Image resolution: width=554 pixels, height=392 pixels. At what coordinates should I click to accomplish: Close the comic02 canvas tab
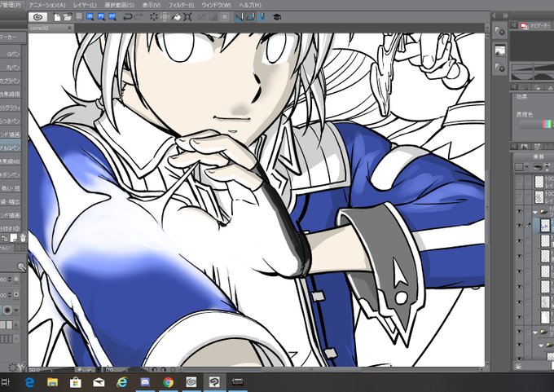(x=70, y=28)
